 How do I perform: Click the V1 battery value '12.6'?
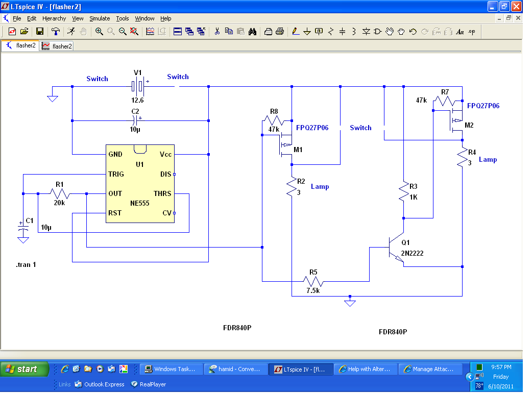(x=137, y=100)
